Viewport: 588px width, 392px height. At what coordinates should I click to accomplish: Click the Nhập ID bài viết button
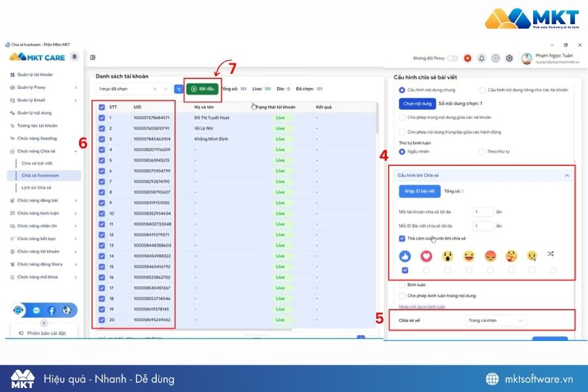click(x=419, y=191)
